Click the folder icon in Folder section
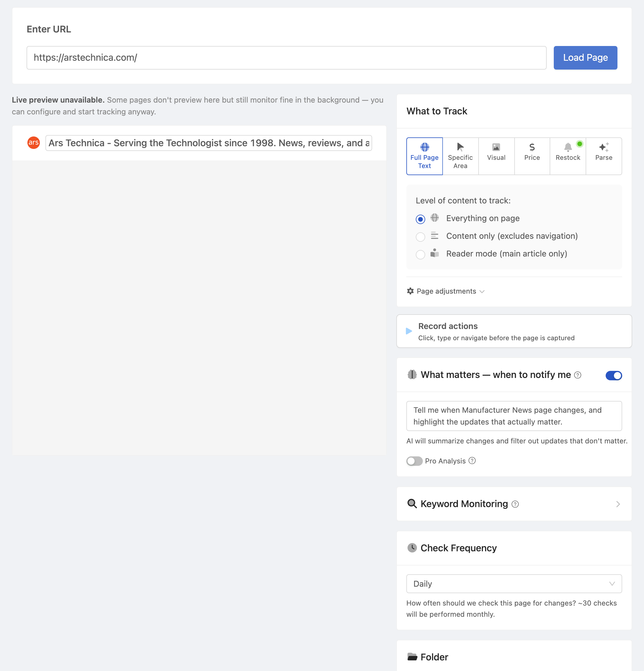Viewport: 644px width, 671px height. 412,657
